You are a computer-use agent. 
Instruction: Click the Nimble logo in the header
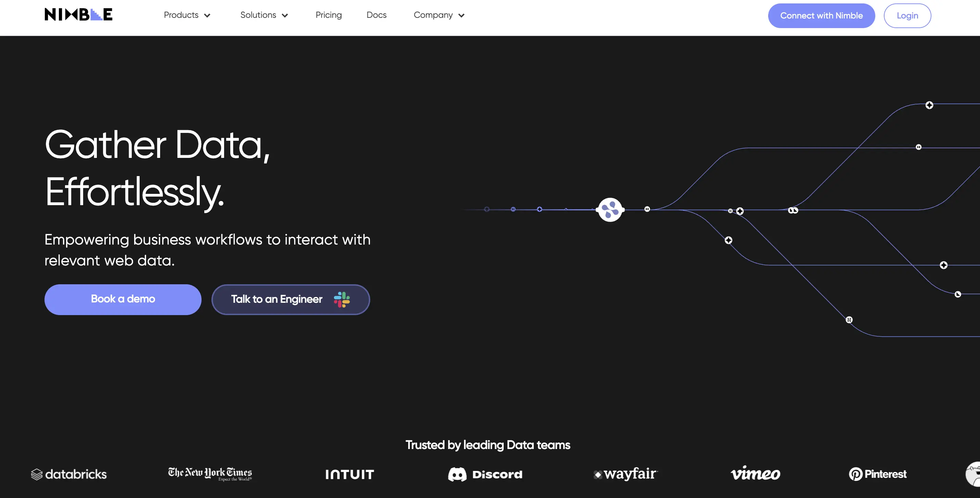click(x=78, y=14)
